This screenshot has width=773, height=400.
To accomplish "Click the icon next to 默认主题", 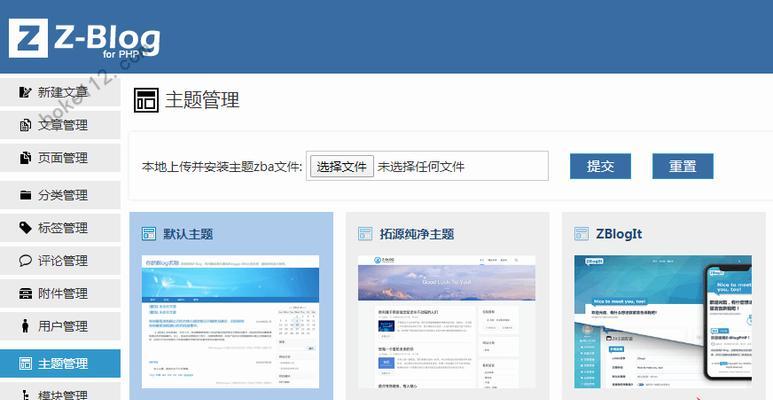I will [148, 233].
